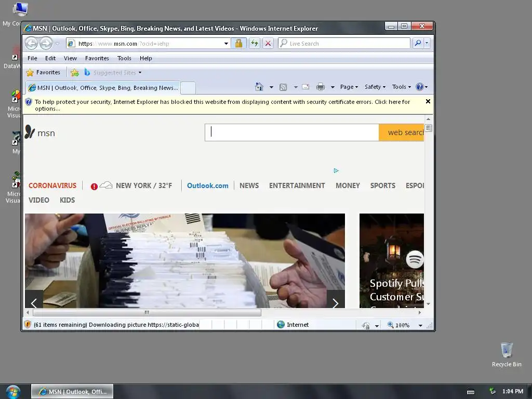The image size is (532, 399).
Task: Expand the Home button dropdown arrow
Action: 271,87
